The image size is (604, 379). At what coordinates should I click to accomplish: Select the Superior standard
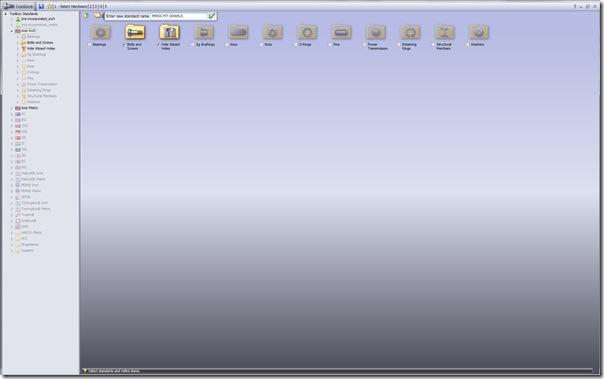point(27,250)
